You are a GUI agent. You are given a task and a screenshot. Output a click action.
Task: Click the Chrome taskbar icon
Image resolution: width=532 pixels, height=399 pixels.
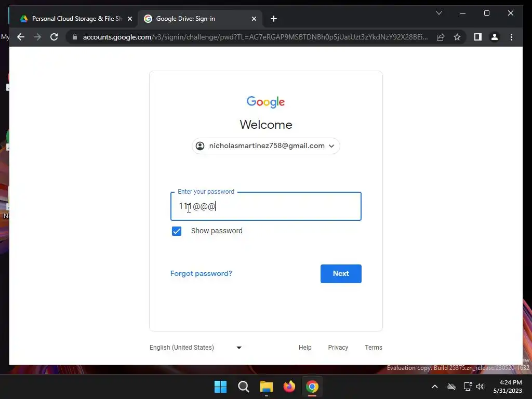[x=312, y=387]
